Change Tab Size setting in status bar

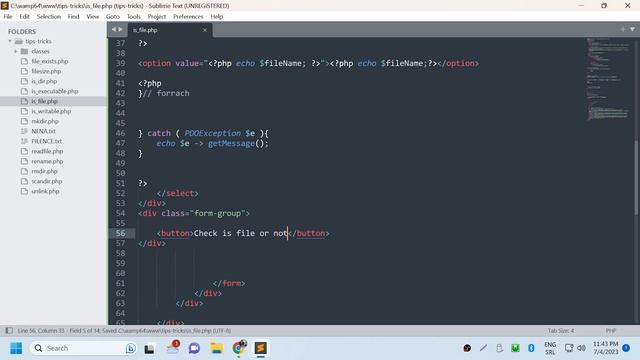561,331
